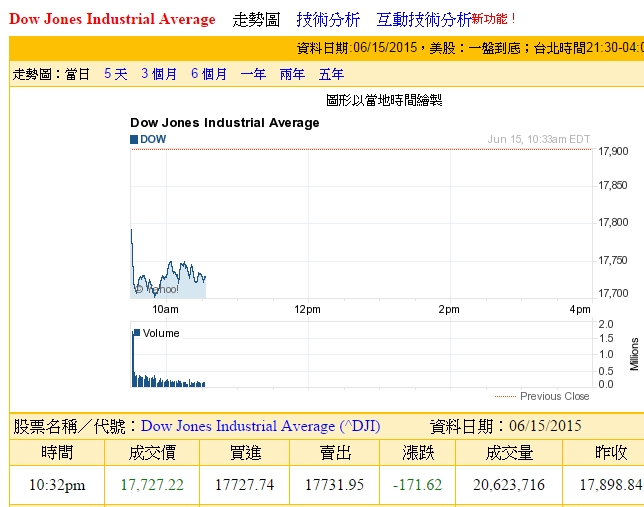Image resolution: width=644 pixels, height=507 pixels.
Task: Select the 17,727.22 trade price cell
Action: (152, 485)
